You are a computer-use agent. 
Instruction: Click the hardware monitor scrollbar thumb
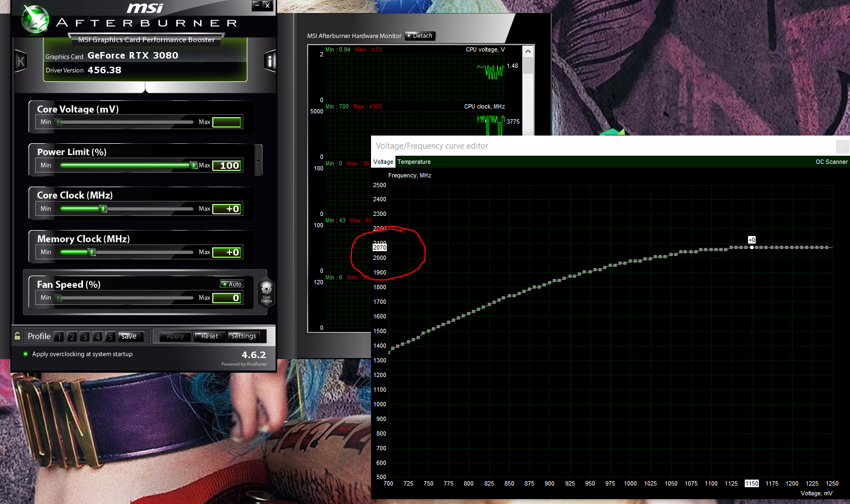[x=528, y=65]
